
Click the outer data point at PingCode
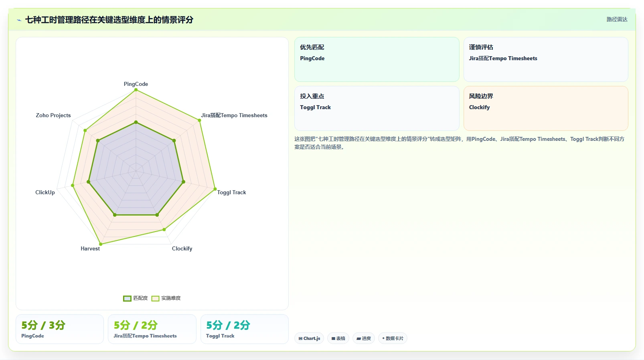tap(136, 90)
